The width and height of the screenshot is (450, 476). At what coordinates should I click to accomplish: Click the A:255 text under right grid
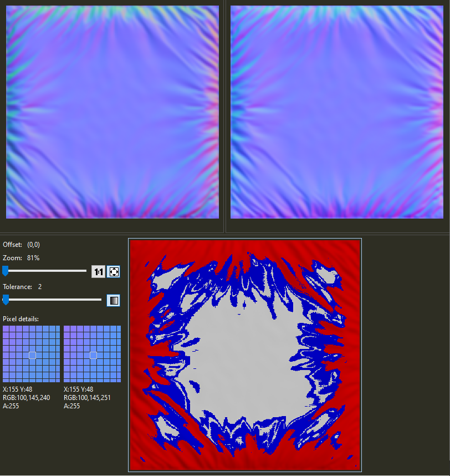tap(72, 406)
